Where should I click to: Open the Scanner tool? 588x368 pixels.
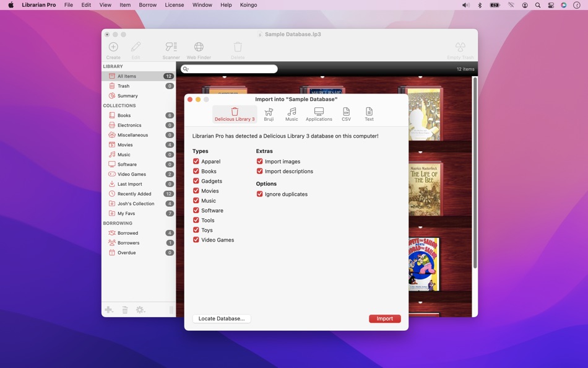point(171,46)
